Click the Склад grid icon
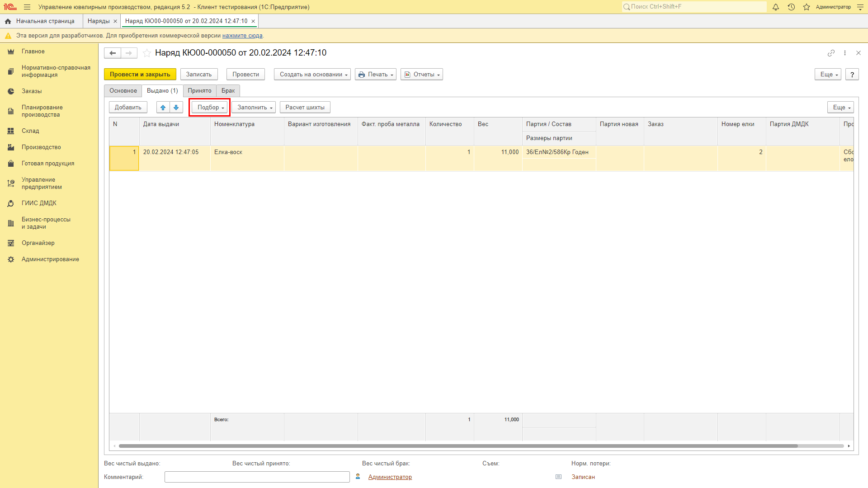Viewport: 868px width, 488px height. pos(11,131)
